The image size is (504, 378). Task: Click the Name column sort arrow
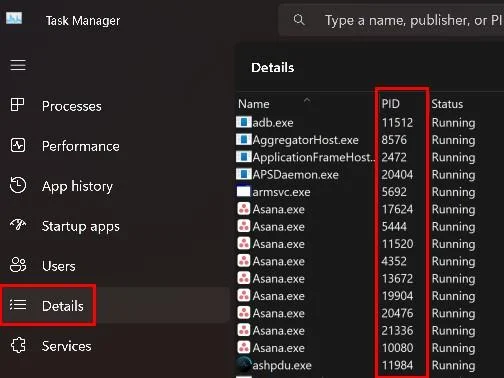click(307, 99)
